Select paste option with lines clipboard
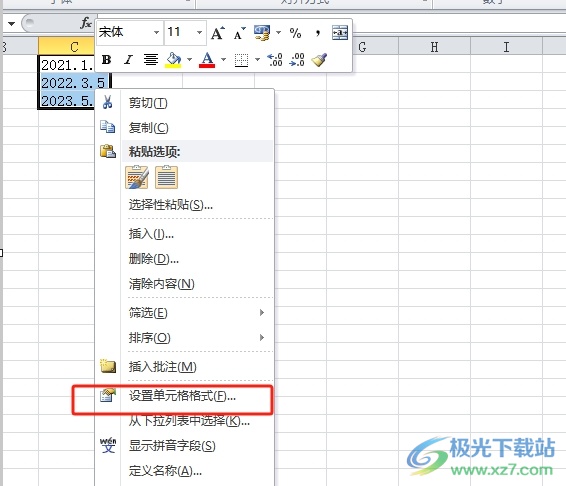The width and height of the screenshot is (566, 486). [166, 177]
